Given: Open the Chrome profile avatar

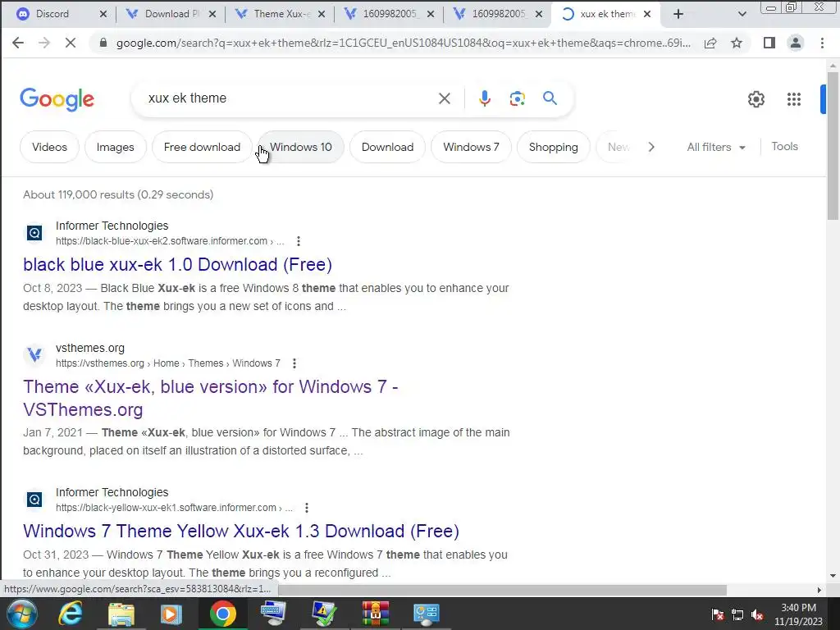Looking at the screenshot, I should click(796, 43).
